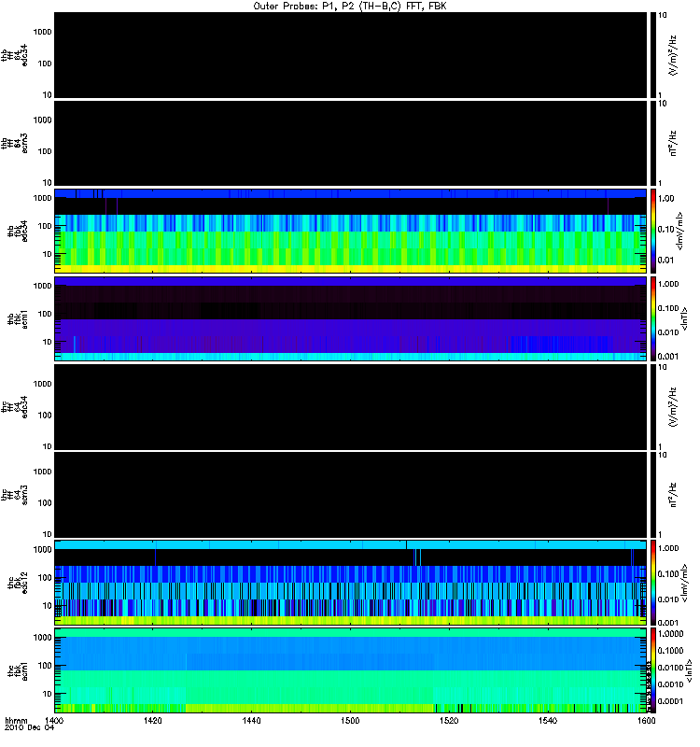
Task: Select the thb fbk scm1 spectrogram panel
Action: click(x=351, y=318)
